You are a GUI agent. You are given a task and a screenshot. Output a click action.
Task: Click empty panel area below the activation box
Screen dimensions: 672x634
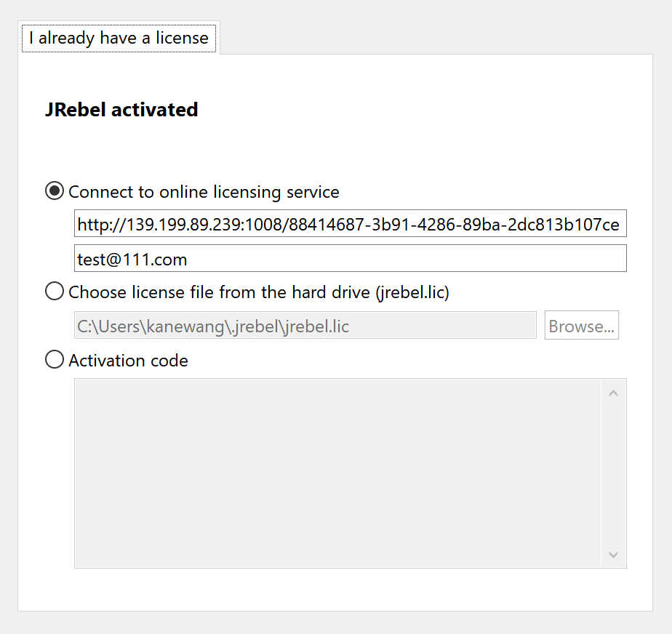[x=335, y=589]
